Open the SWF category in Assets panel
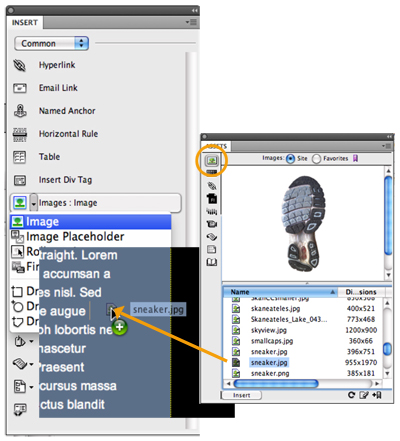The height and width of the screenshot is (441, 400). (212, 198)
